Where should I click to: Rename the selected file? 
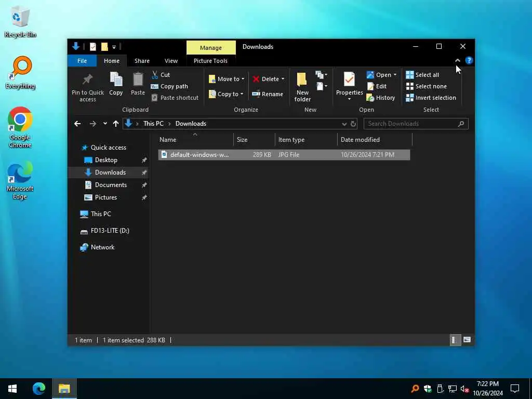(x=268, y=94)
